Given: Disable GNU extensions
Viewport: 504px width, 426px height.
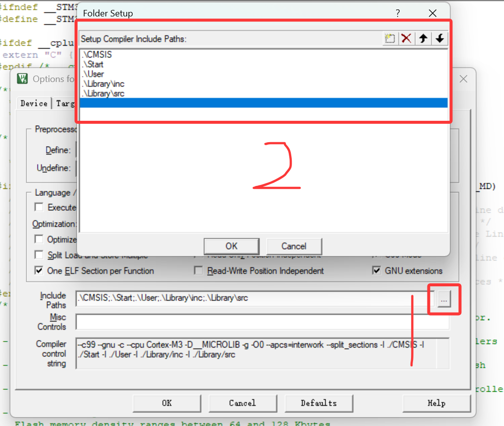Looking at the screenshot, I should [376, 270].
